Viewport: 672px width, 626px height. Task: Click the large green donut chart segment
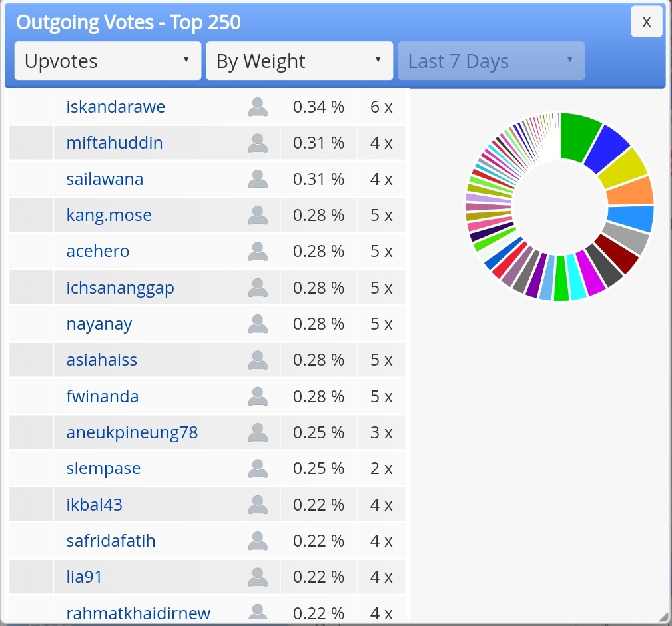point(577,137)
